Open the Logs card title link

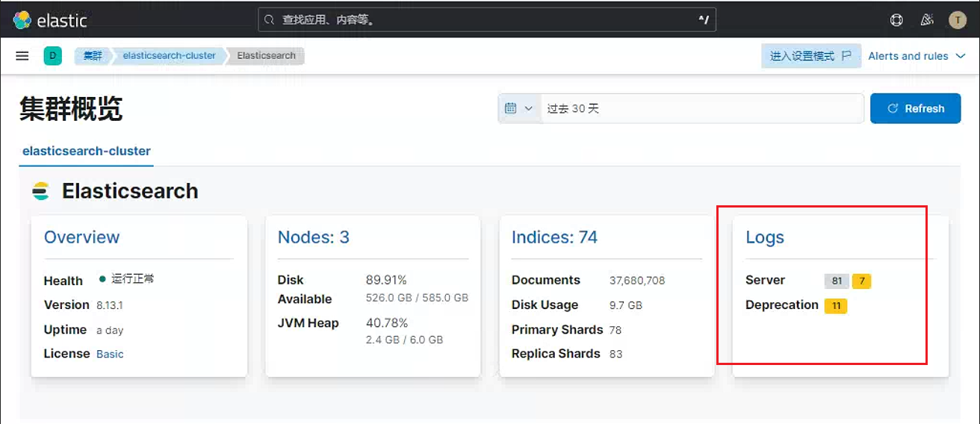tap(765, 237)
